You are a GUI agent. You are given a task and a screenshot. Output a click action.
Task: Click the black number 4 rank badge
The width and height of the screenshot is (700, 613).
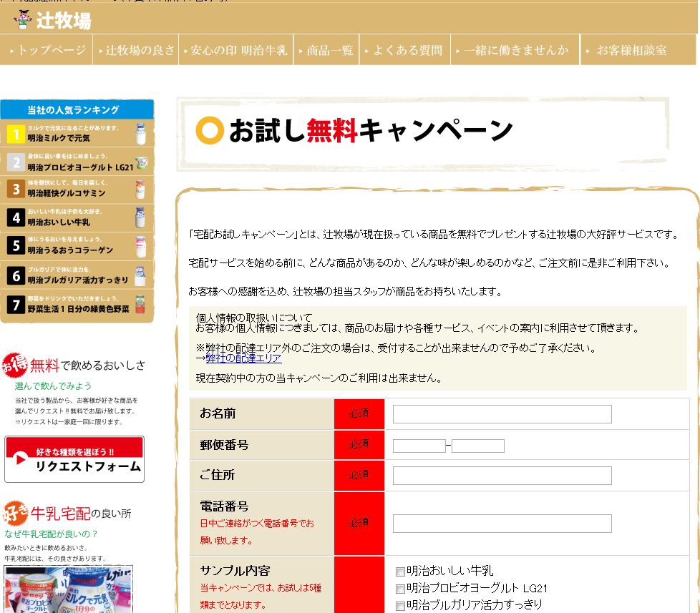pos(16,217)
